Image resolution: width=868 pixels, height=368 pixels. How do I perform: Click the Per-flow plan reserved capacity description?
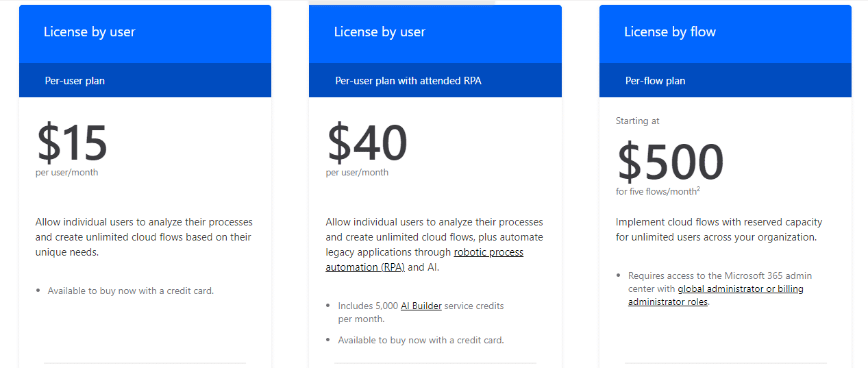click(719, 230)
